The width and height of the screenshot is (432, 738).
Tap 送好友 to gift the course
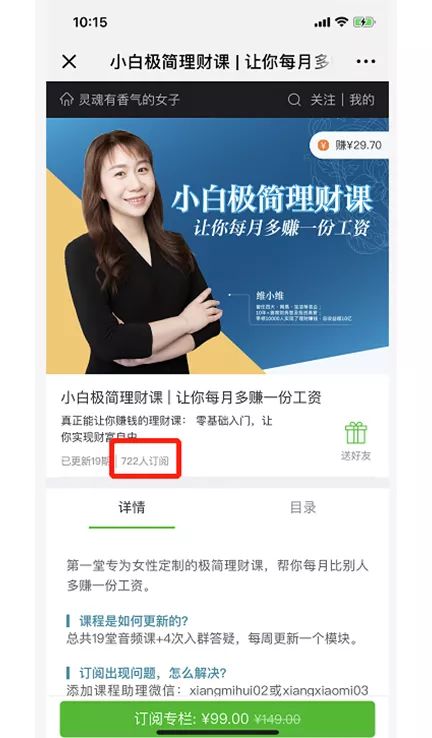click(x=356, y=456)
